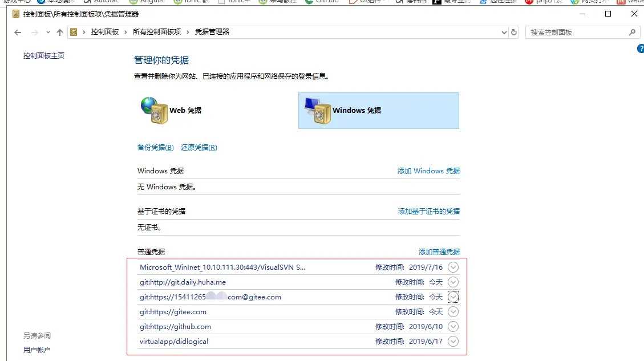Expand Microsoft_WinInet VisualSVN credential chevron
This screenshot has width=644, height=361.
[x=453, y=267]
